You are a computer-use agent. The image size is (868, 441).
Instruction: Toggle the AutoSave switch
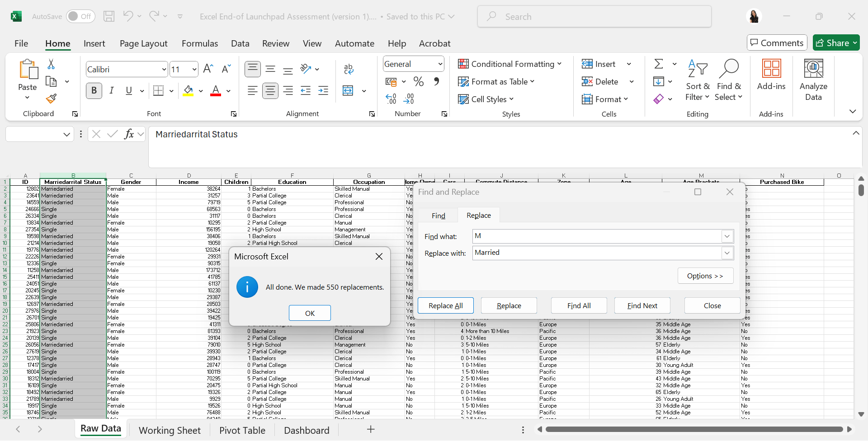tap(80, 17)
